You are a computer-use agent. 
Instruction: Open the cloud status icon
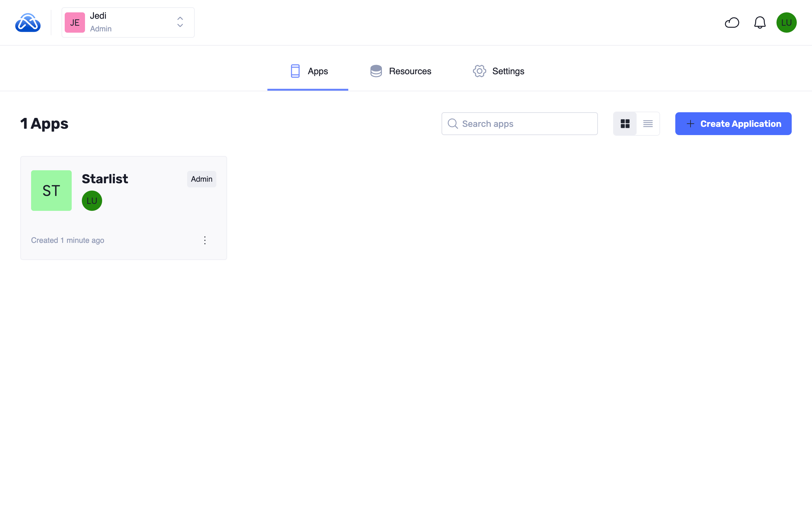[x=732, y=23]
